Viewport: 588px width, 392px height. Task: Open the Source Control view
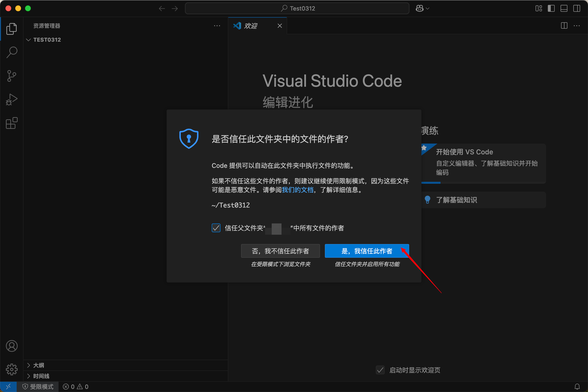(x=12, y=76)
